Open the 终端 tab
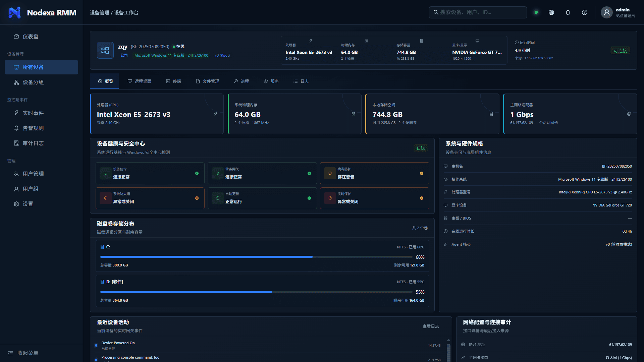This screenshot has height=362, width=644. pos(173,81)
